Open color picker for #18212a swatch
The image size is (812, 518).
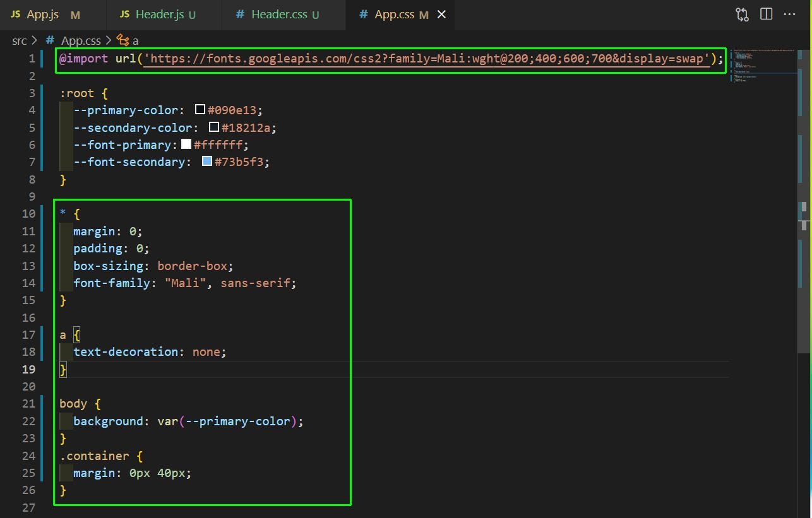pos(214,127)
